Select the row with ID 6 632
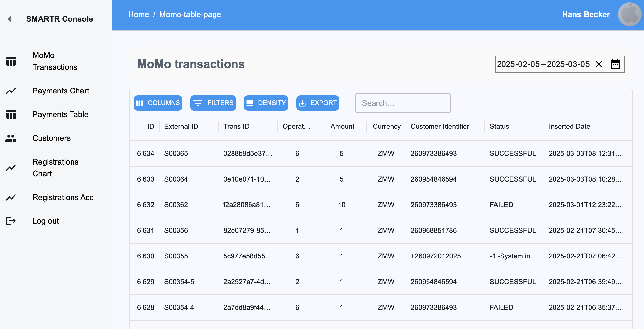Viewport: 644px width, 329px height. click(x=145, y=205)
